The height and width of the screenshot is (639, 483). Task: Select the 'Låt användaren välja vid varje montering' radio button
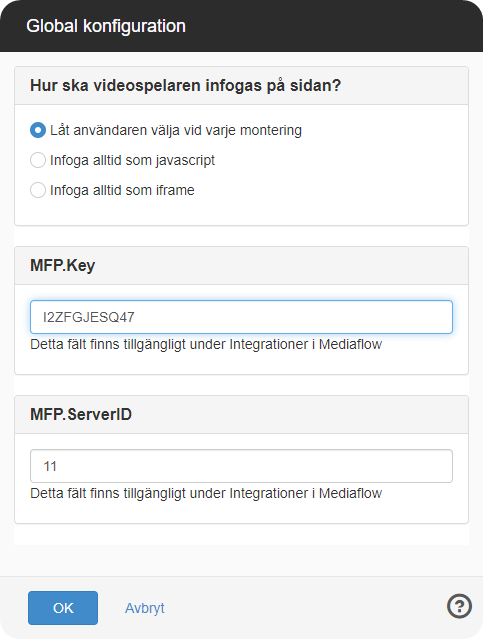pyautogui.click(x=38, y=130)
